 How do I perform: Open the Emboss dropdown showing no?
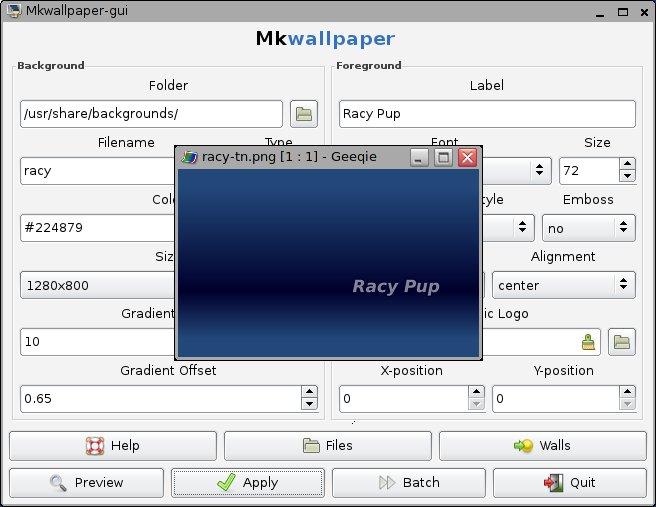tap(589, 228)
